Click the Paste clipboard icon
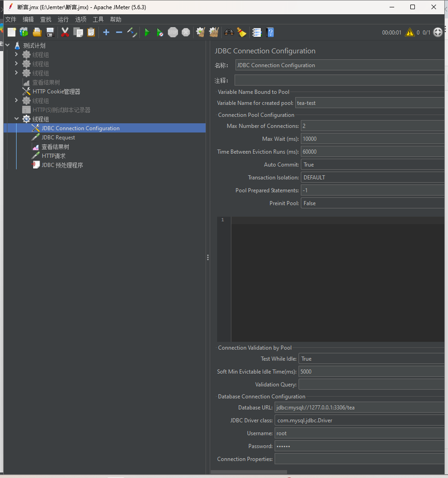 (91, 32)
